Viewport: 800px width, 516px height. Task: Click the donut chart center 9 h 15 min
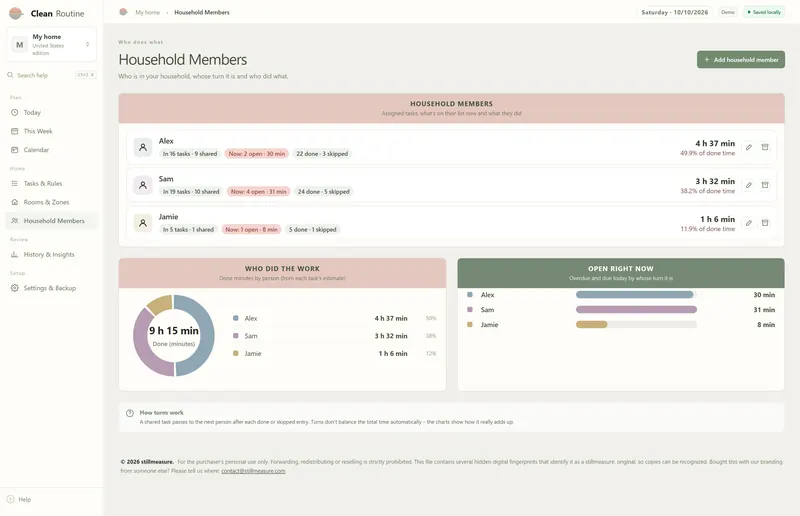(174, 331)
